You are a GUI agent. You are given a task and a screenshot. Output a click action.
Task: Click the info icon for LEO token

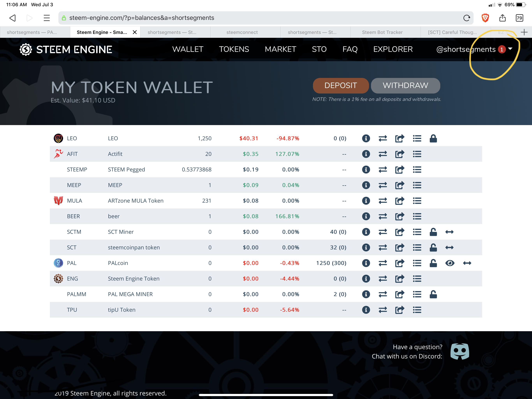(x=366, y=138)
